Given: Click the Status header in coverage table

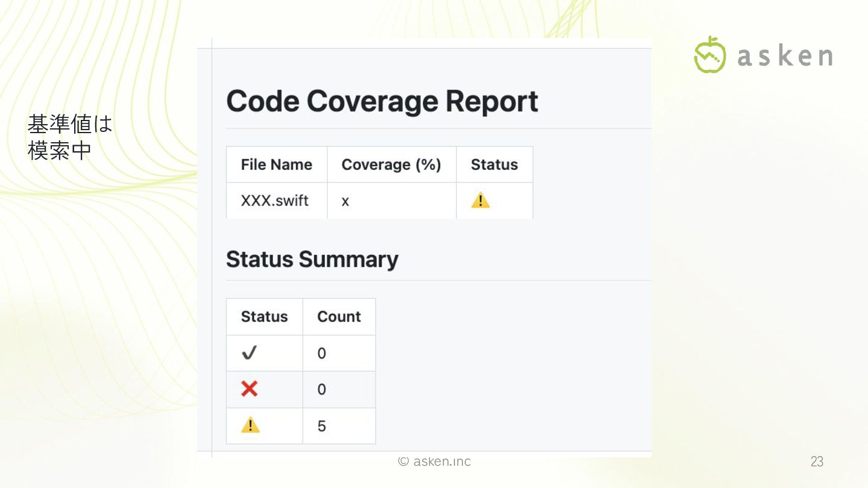Looking at the screenshot, I should point(494,164).
